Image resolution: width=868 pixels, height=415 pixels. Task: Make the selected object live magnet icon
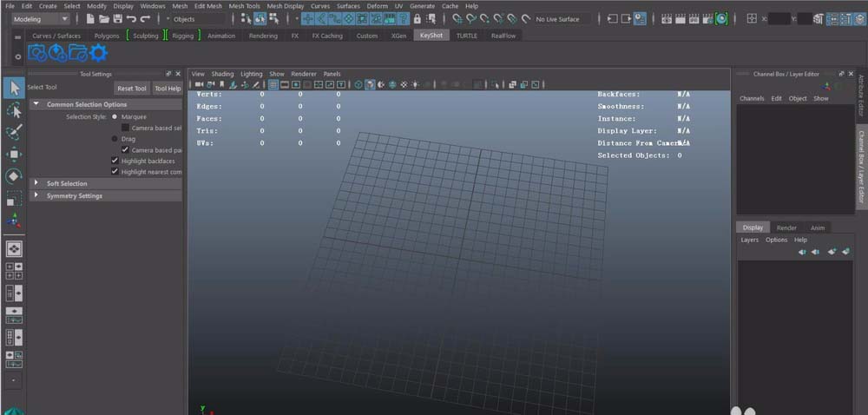click(526, 19)
